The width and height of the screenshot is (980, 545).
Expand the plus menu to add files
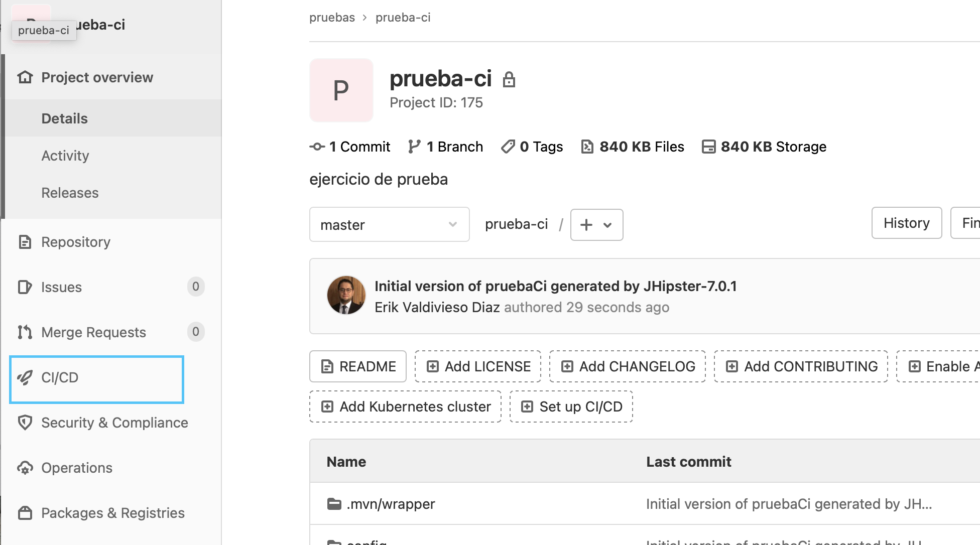click(x=596, y=225)
